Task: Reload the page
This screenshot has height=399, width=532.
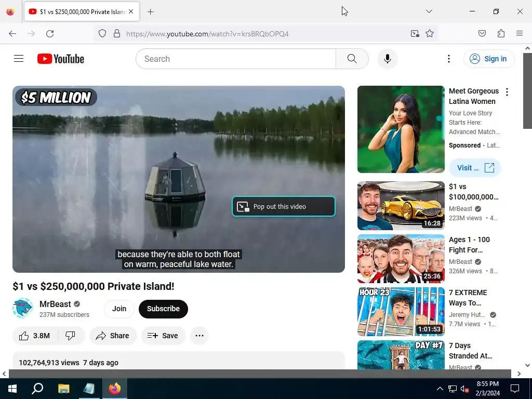Action: [50, 34]
